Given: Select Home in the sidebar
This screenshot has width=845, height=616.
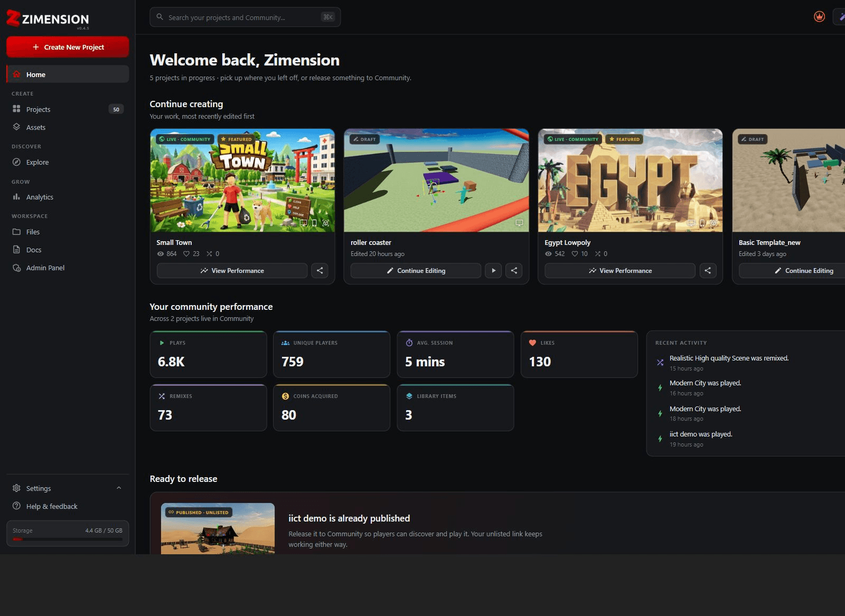Looking at the screenshot, I should (x=68, y=74).
